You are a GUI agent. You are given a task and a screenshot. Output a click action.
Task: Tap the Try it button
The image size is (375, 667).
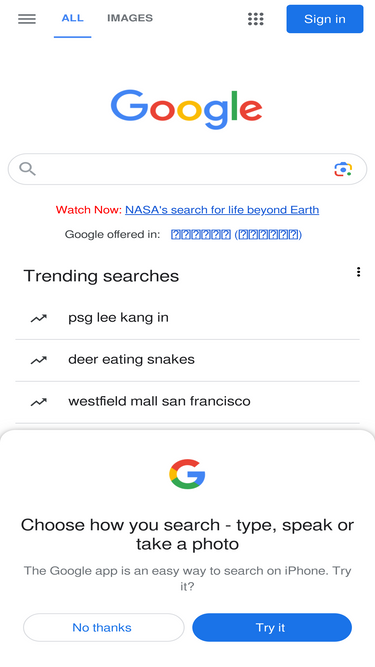(x=272, y=627)
